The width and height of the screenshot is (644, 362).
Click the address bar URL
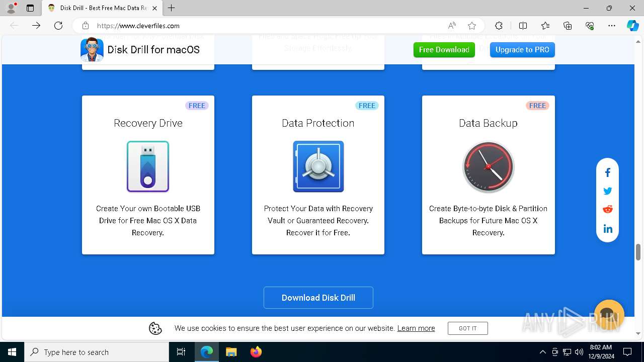(x=138, y=26)
